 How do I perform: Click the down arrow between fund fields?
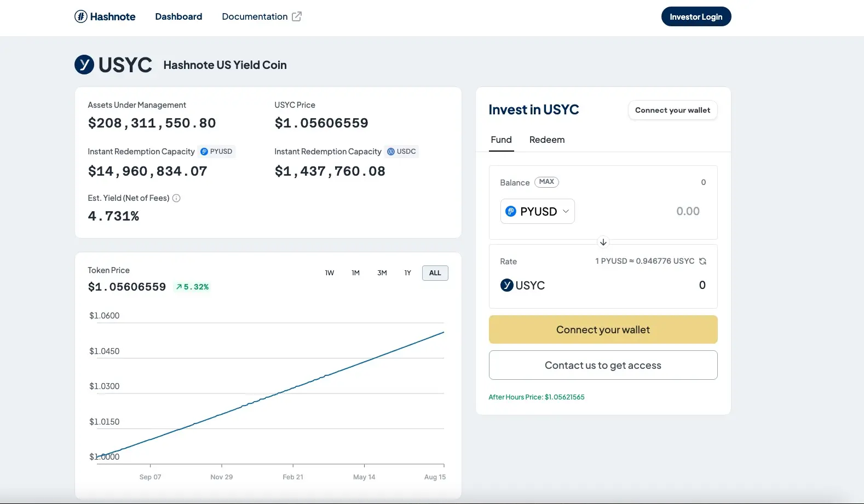(603, 242)
